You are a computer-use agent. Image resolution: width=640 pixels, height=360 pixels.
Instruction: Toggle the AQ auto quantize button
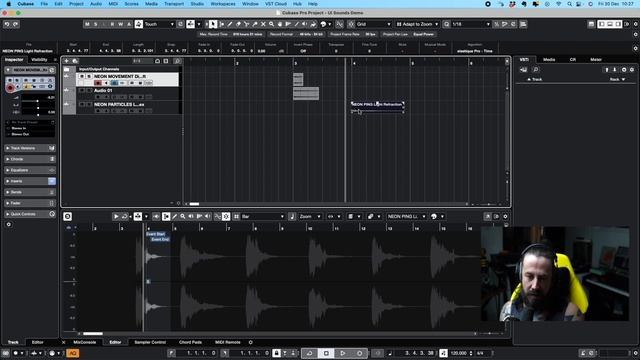tap(73, 353)
